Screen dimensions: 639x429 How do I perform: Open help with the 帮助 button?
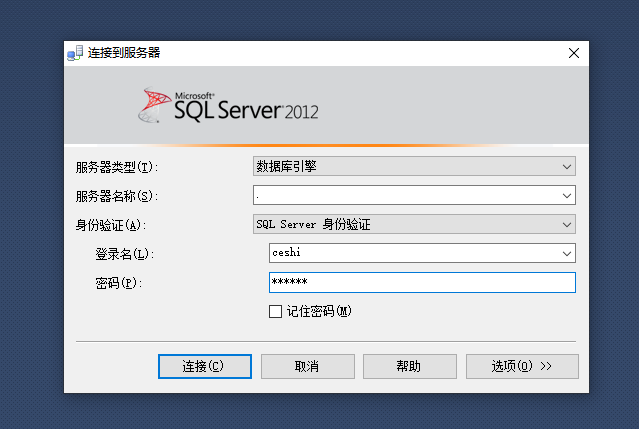[410, 366]
